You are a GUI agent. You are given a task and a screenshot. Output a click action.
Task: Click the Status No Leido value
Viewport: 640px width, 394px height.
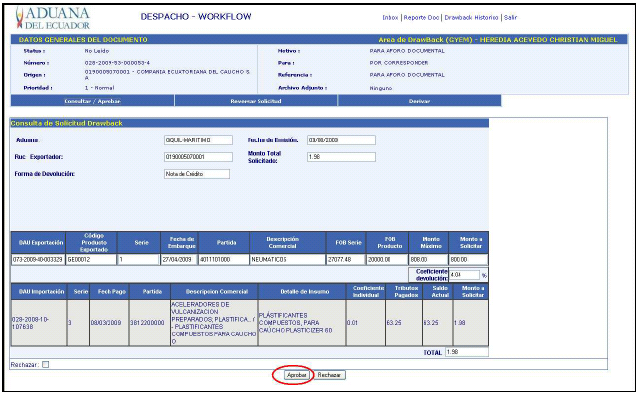(x=97, y=51)
